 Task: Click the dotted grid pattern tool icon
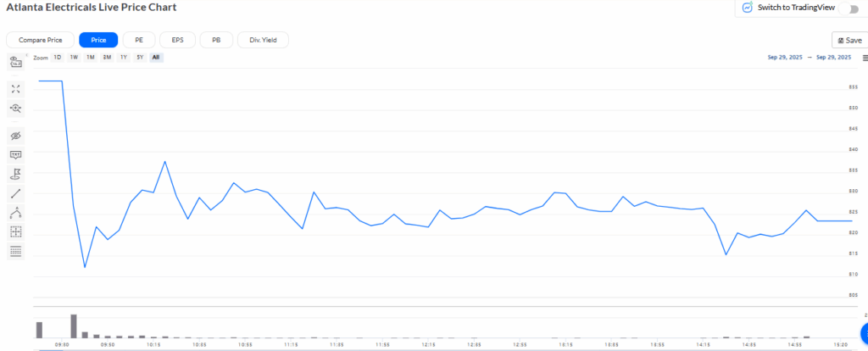[15, 251]
